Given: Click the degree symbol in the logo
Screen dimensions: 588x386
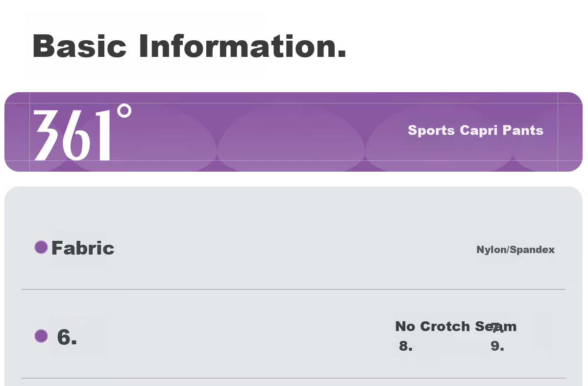Looking at the screenshot, I should pos(125,111).
